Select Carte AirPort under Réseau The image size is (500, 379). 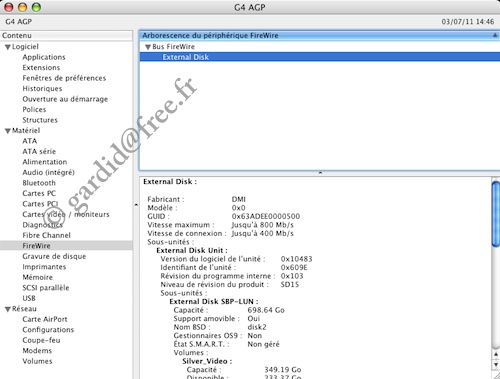click(x=45, y=319)
